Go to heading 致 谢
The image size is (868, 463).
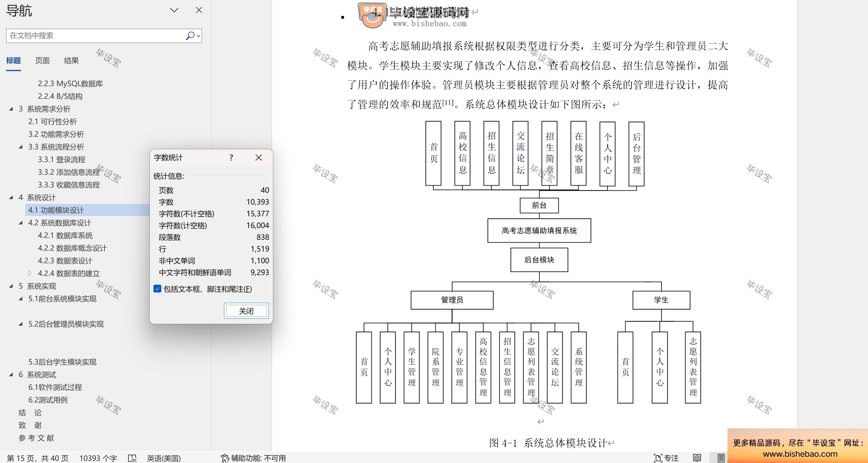[30, 425]
